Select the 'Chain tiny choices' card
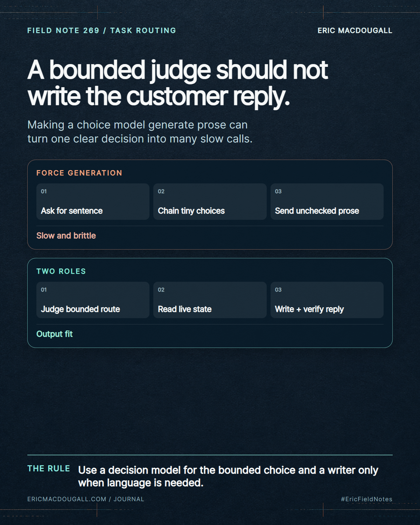Viewport: 420px width, 525px height. pos(210,202)
